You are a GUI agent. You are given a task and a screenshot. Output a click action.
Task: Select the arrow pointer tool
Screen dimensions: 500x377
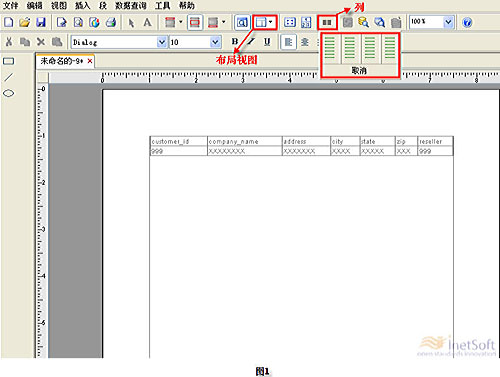click(131, 23)
